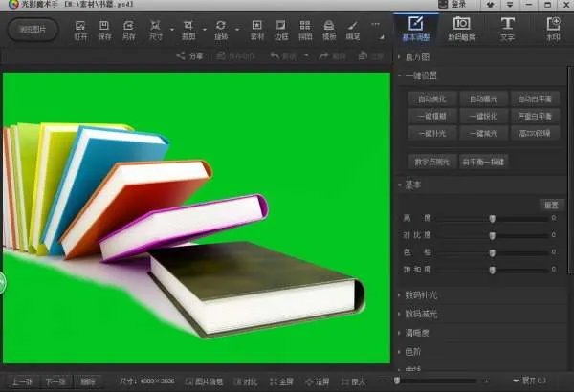The width and height of the screenshot is (574, 392).
Task: Switch to the 文字 (Text) tab
Action: (507, 28)
